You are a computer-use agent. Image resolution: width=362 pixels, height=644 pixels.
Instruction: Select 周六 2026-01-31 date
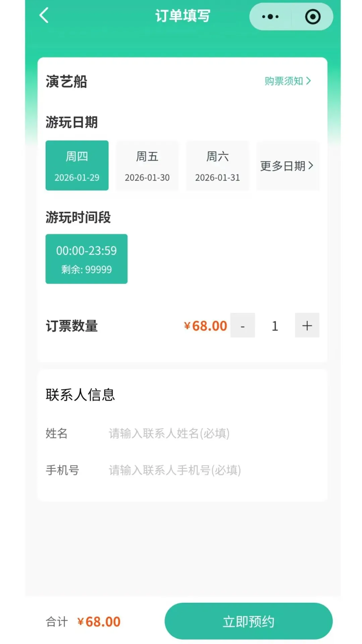point(218,165)
